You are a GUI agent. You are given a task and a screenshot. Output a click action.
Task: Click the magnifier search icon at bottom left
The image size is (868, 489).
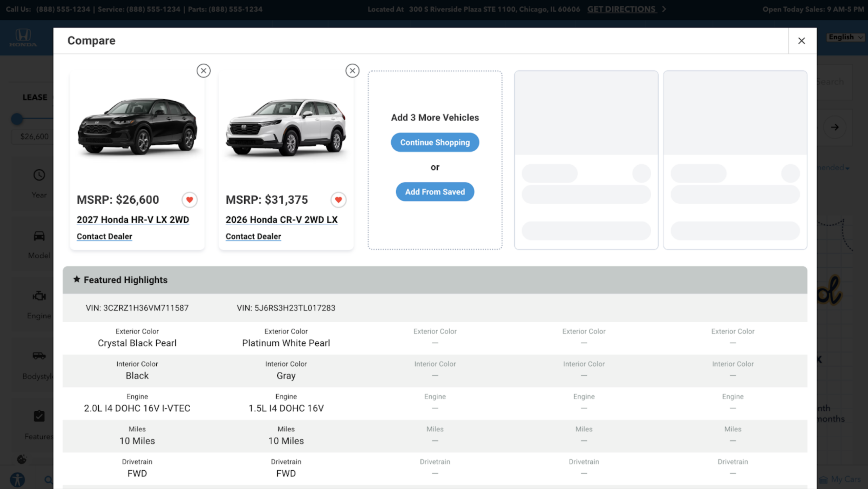48,480
